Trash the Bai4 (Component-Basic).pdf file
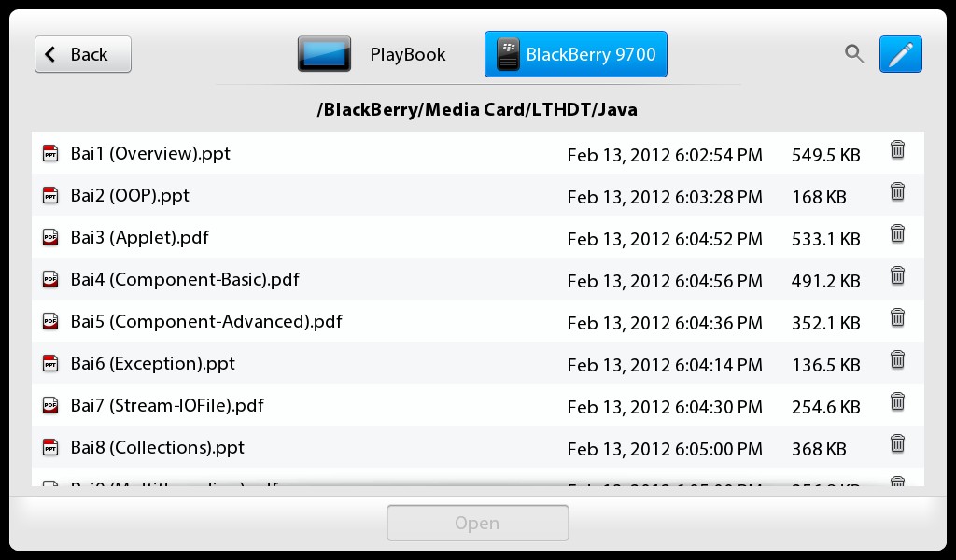This screenshot has height=560, width=956. [897, 275]
